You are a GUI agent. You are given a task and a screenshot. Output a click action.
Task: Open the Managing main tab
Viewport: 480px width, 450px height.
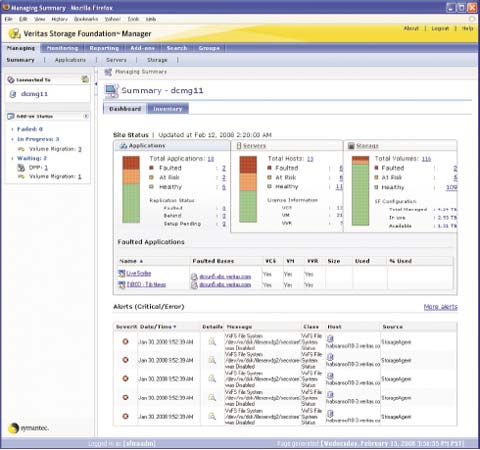21,48
